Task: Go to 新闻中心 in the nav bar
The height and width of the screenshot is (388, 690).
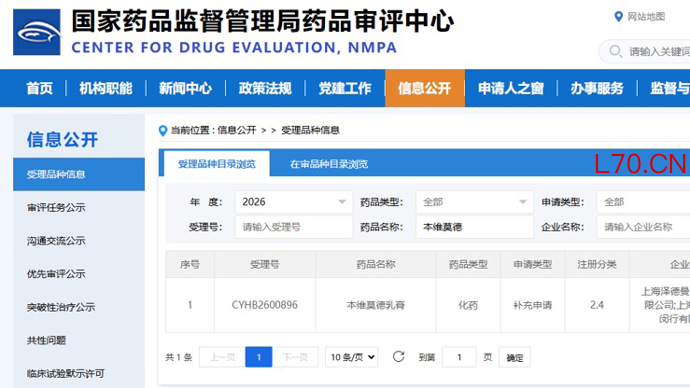Action: point(185,88)
